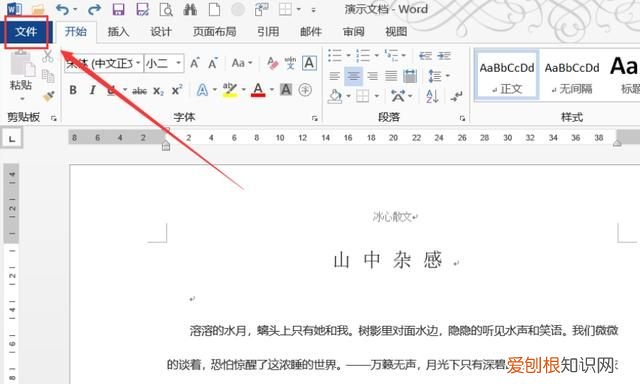Customize the quick access toolbar dropdown
This screenshot has height=384, width=640.
point(313,10)
